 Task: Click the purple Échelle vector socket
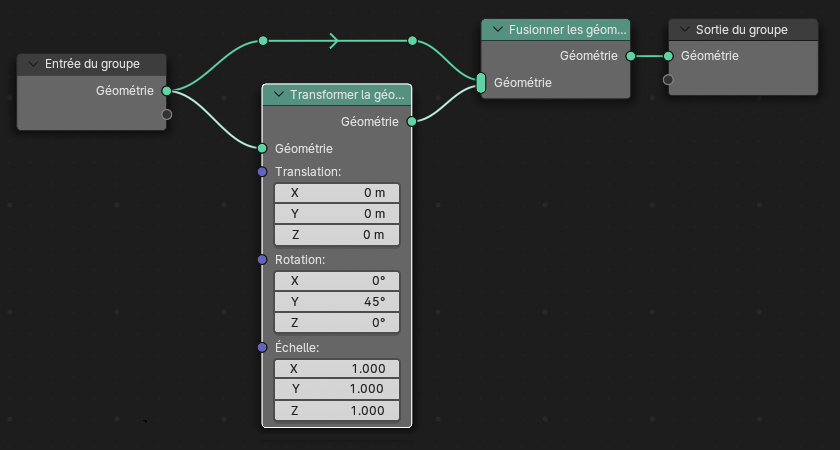pos(262,348)
